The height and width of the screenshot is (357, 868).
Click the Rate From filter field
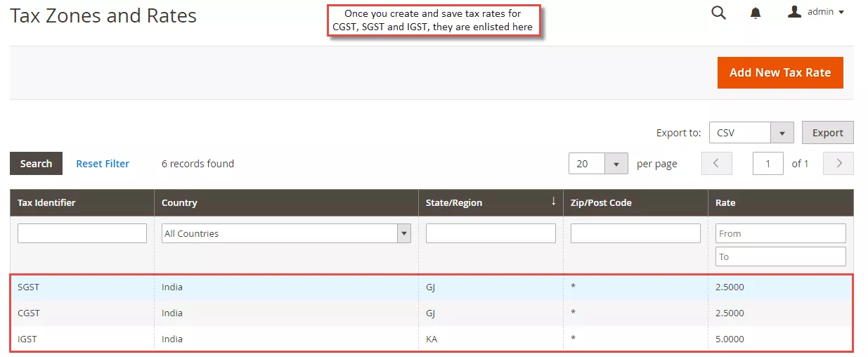coord(780,233)
